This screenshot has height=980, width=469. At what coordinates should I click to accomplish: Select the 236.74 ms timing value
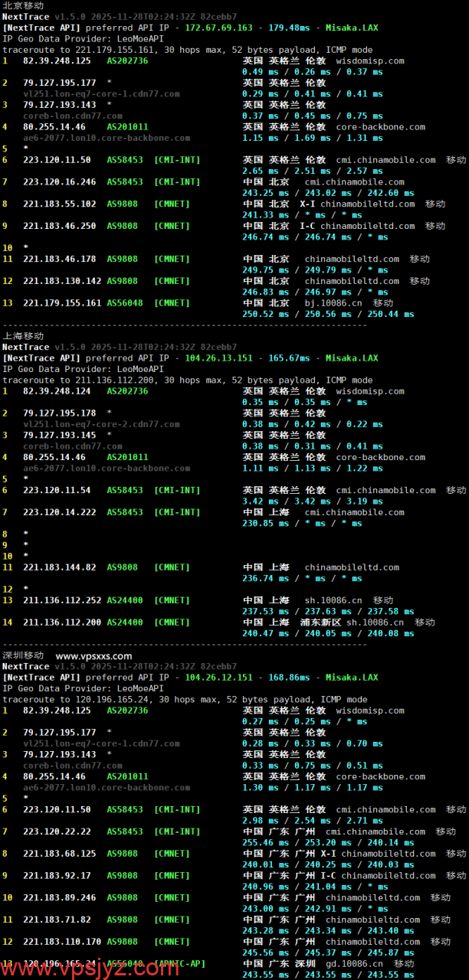tap(266, 579)
